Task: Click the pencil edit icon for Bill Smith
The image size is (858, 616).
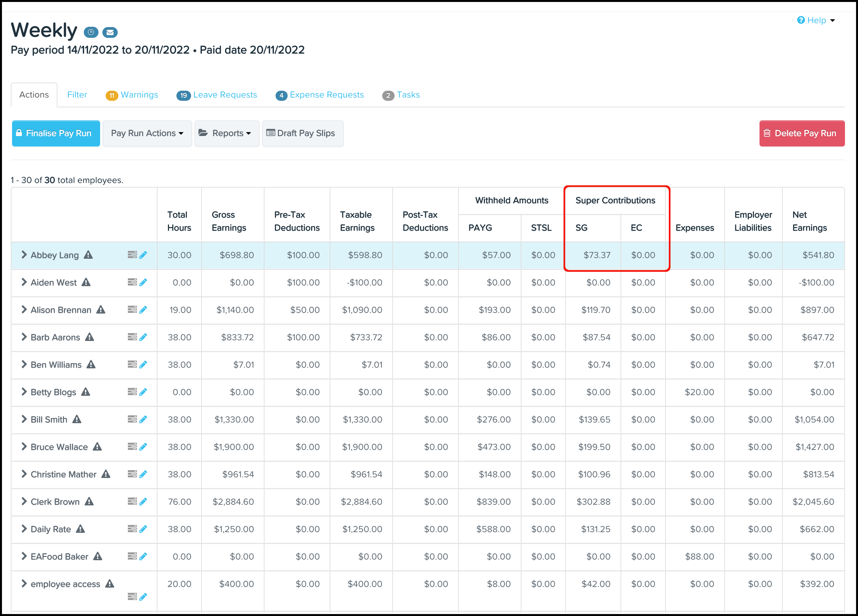Action: click(143, 419)
